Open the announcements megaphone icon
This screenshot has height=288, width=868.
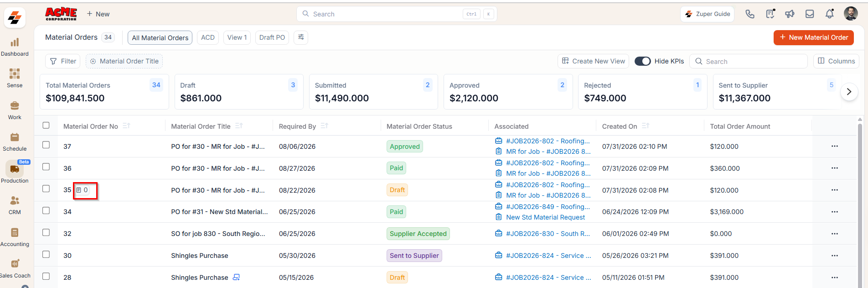[x=790, y=14]
